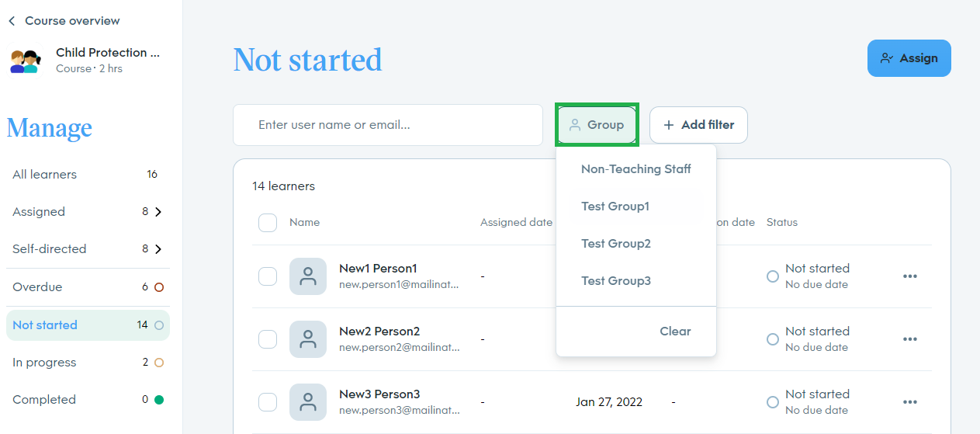980x434 pixels.
Task: Click New1 Person1 avatar icon
Action: click(308, 276)
